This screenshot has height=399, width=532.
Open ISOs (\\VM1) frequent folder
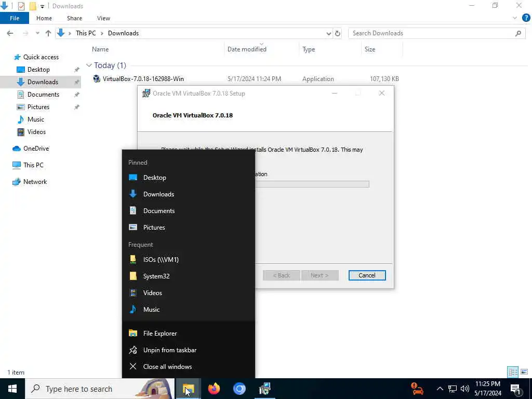point(188,260)
